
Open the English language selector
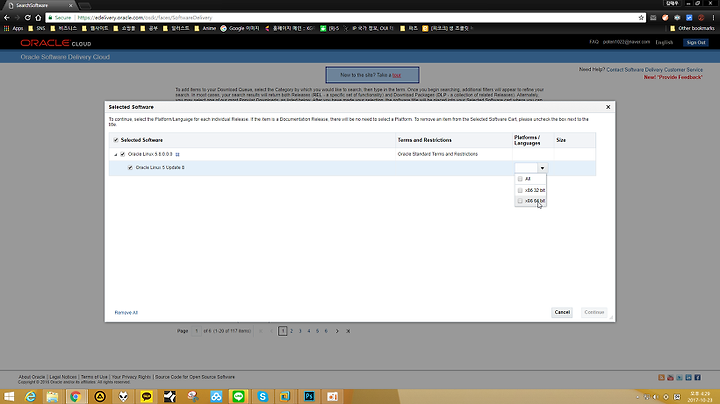point(664,42)
